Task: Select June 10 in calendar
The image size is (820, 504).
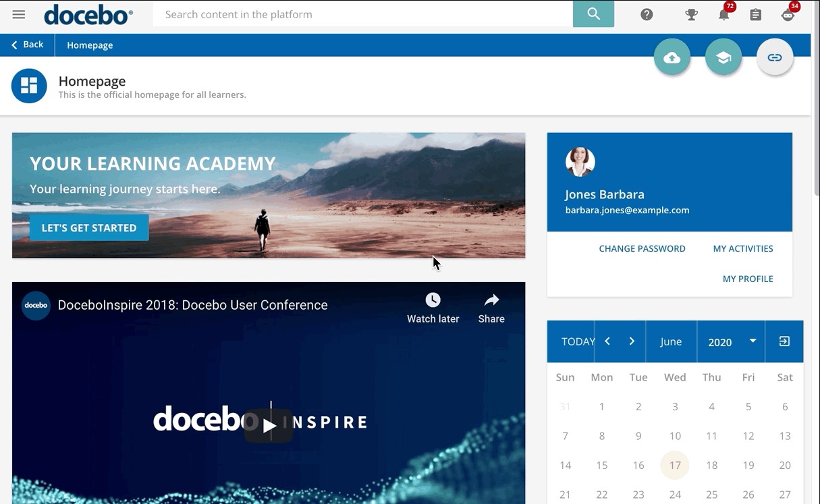Action: coord(675,436)
